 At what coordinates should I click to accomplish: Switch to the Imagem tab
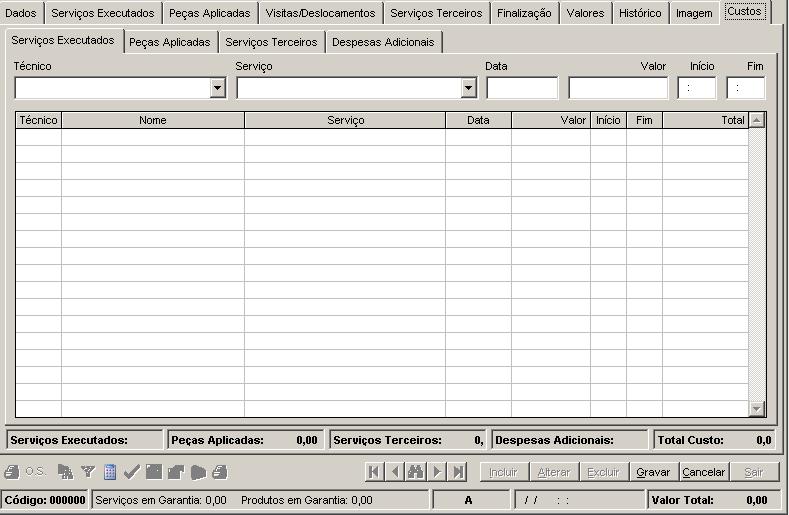(x=694, y=13)
